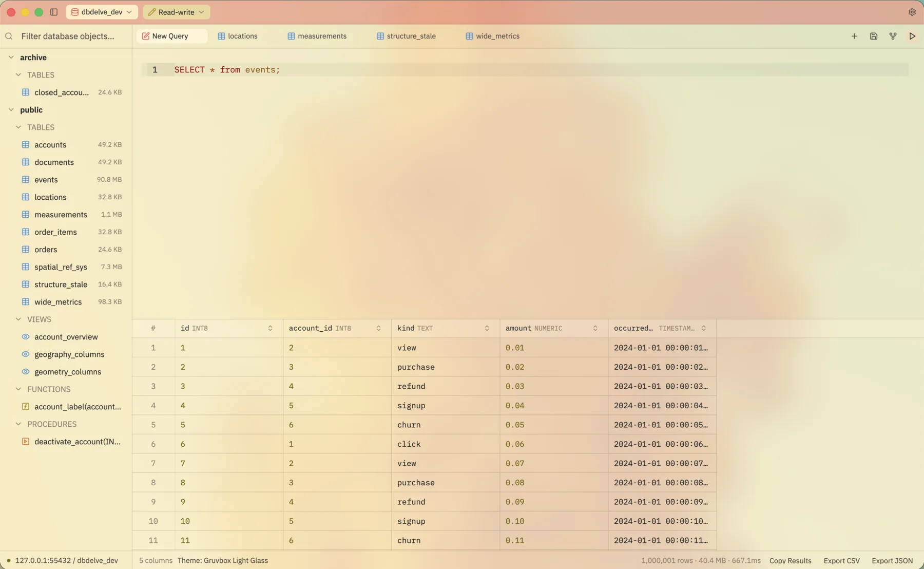This screenshot has height=569, width=924.
Task: Collapse the VIEWS section
Action: 18,319
